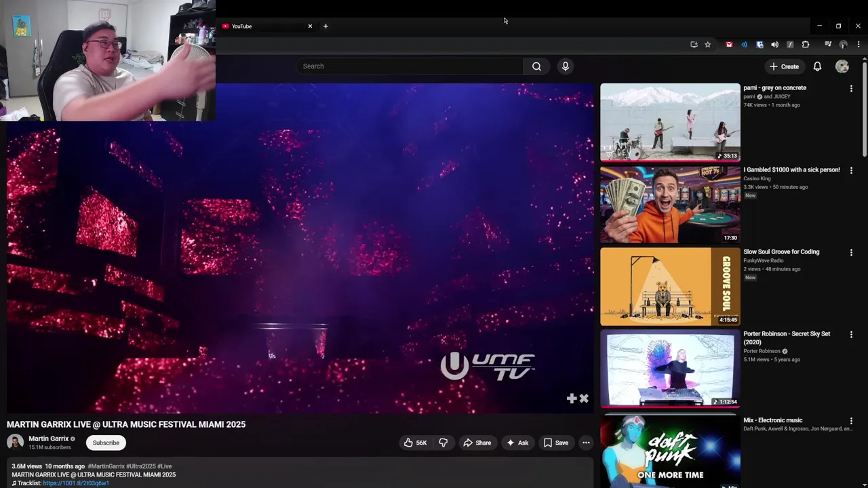868x488 pixels.
Task: Open the YouTube account avatar menu
Action: pyautogui.click(x=842, y=66)
